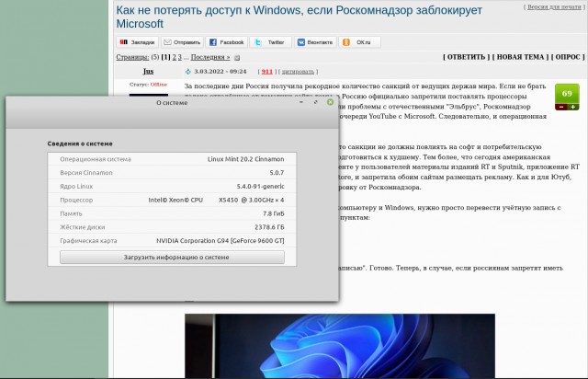Click the thread title about Windows and Роскомнадзор
This screenshot has height=379, width=588.
tap(299, 17)
